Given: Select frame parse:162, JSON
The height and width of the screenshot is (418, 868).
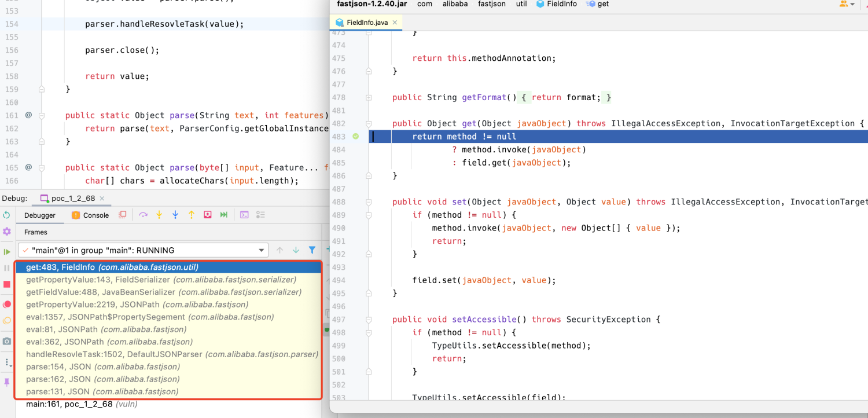Looking at the screenshot, I should pyautogui.click(x=168, y=379).
